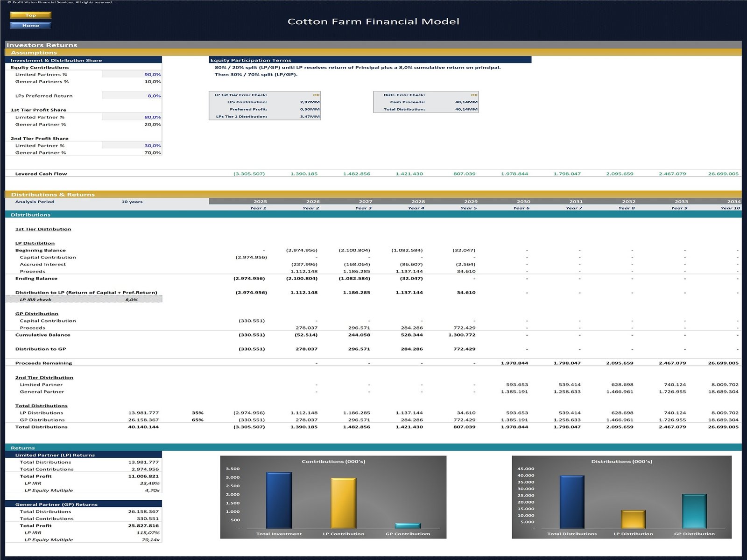This screenshot has width=747, height=560.
Task: Click the yellow LP Contribution bar
Action: [343, 503]
